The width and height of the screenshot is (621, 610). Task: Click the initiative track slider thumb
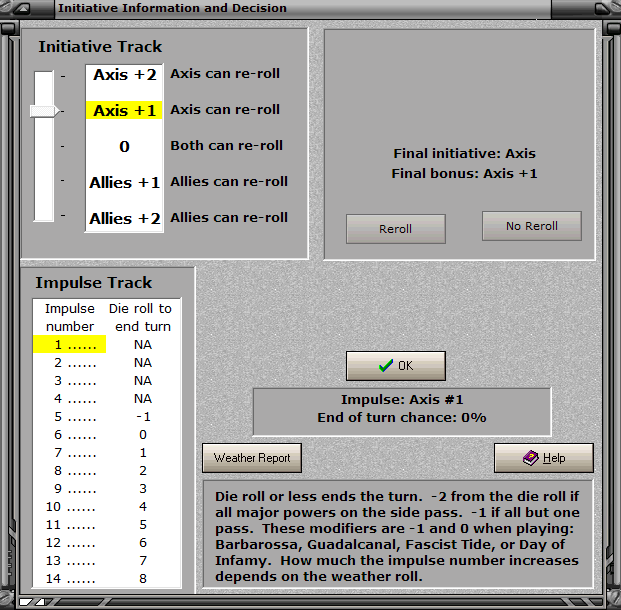44,111
